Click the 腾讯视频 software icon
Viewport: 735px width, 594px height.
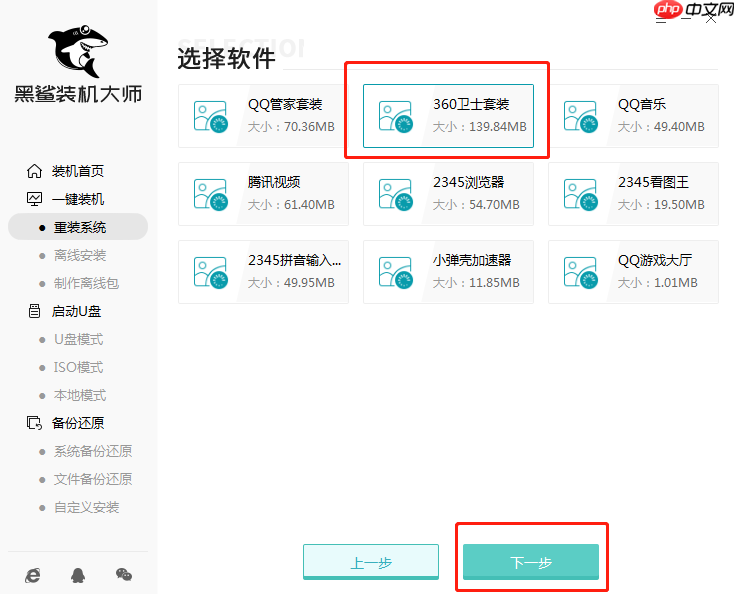[x=211, y=195]
